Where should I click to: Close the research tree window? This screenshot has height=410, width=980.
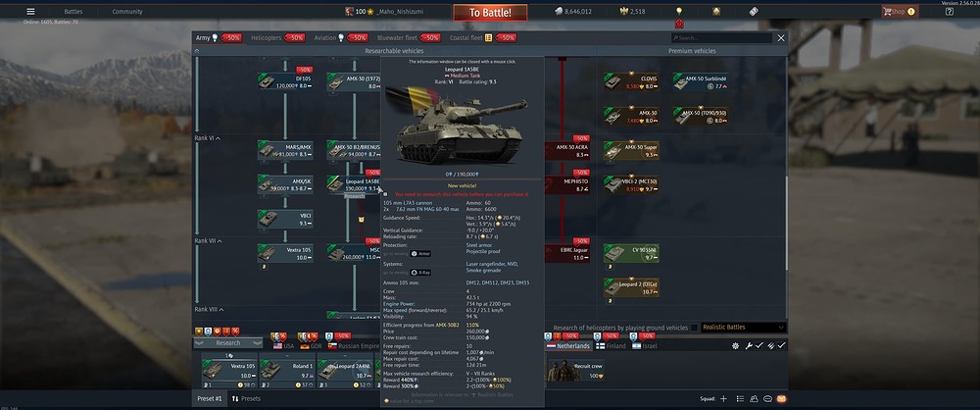[781, 38]
